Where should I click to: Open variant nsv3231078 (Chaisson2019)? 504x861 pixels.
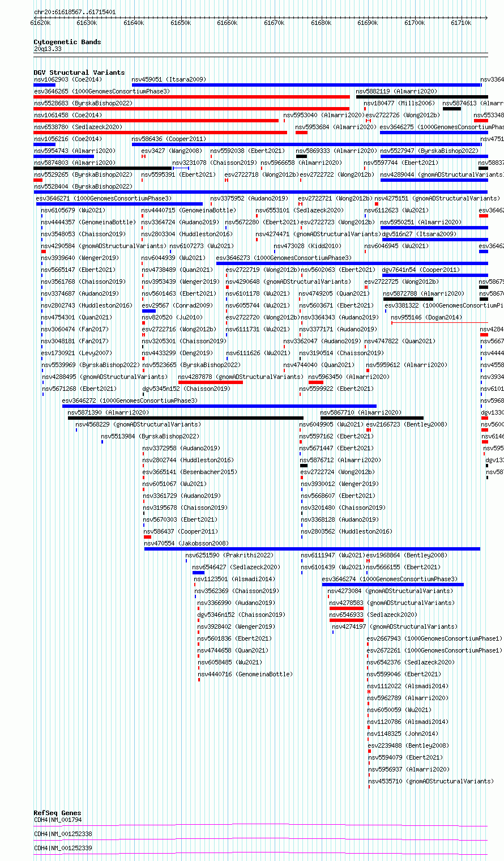(x=215, y=163)
